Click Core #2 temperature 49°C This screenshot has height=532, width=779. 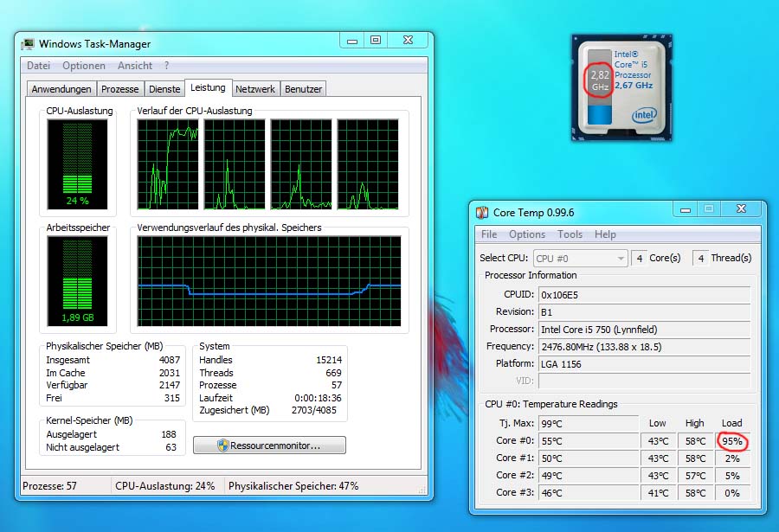point(589,476)
